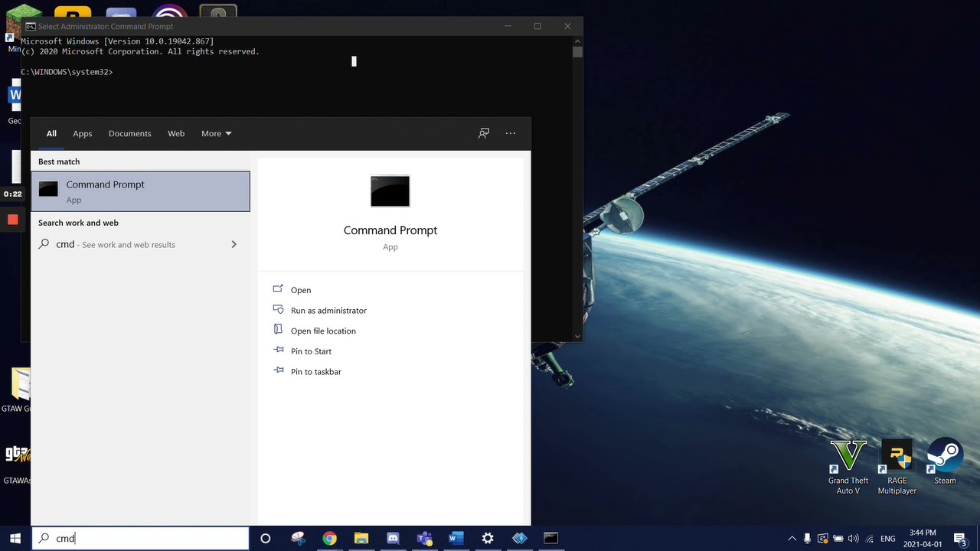The image size is (980, 551).
Task: Choose Pin to Start
Action: pyautogui.click(x=311, y=351)
